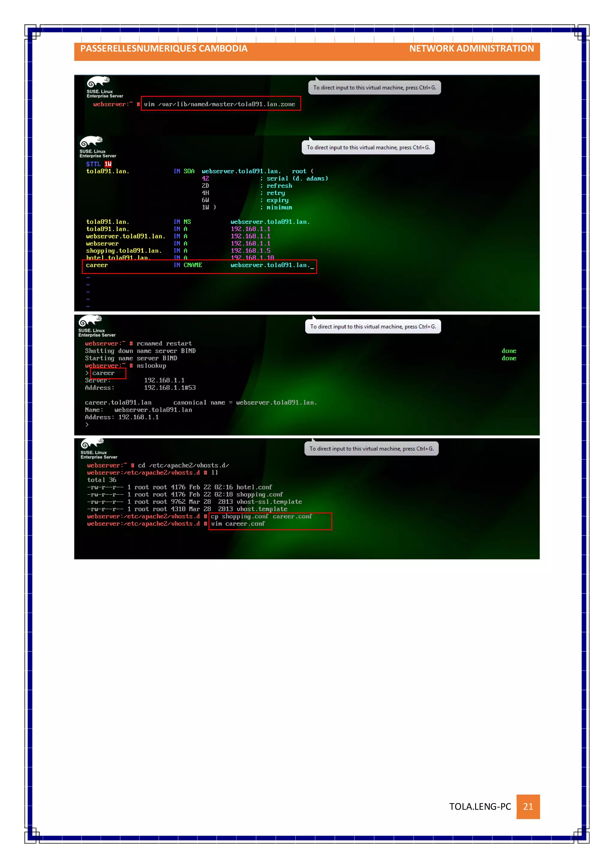Image resolution: width=614 pixels, height=868 pixels.
Task: Click the Ctrl+G tooltip in first terminal
Action: pyautogui.click(x=374, y=88)
